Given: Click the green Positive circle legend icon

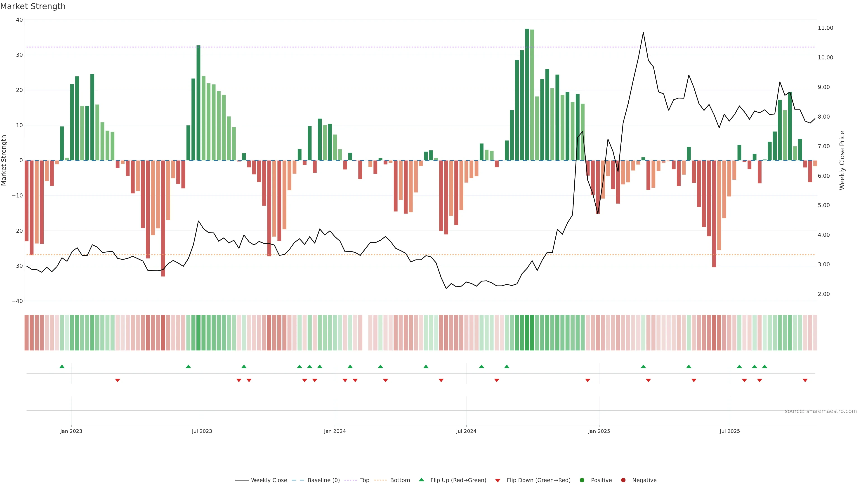Looking at the screenshot, I should tap(582, 480).
